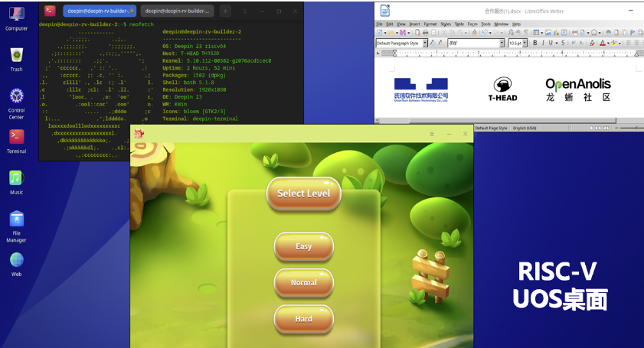Click the Insert Chart icon in Writer
Image resolution: width=644 pixels, height=348 pixels.
pos(556,32)
